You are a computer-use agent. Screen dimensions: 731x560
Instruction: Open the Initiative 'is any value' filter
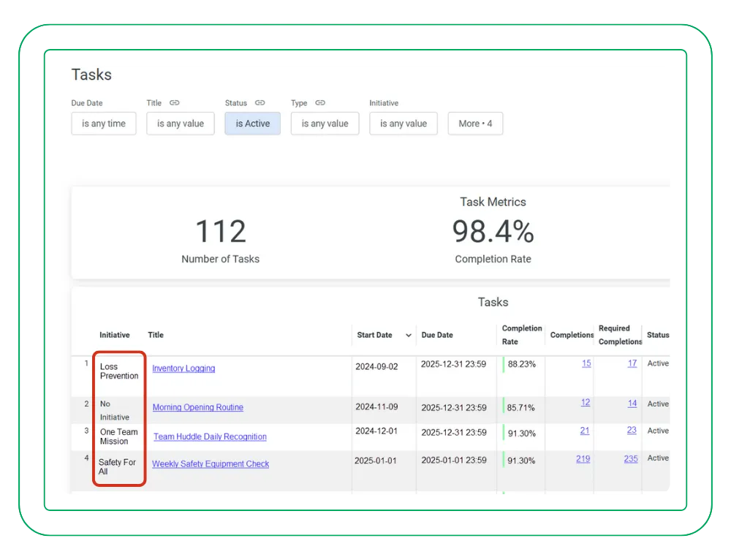coord(404,124)
